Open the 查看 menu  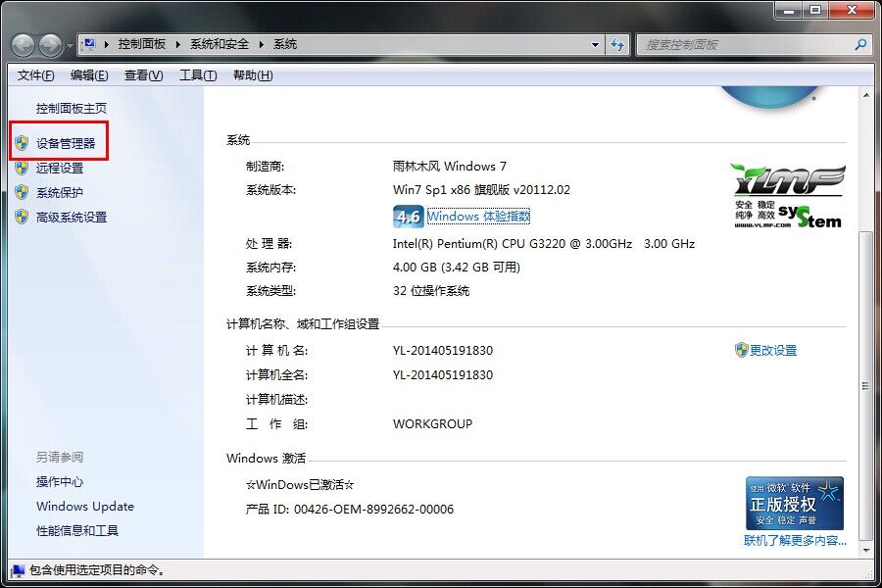(x=142, y=74)
